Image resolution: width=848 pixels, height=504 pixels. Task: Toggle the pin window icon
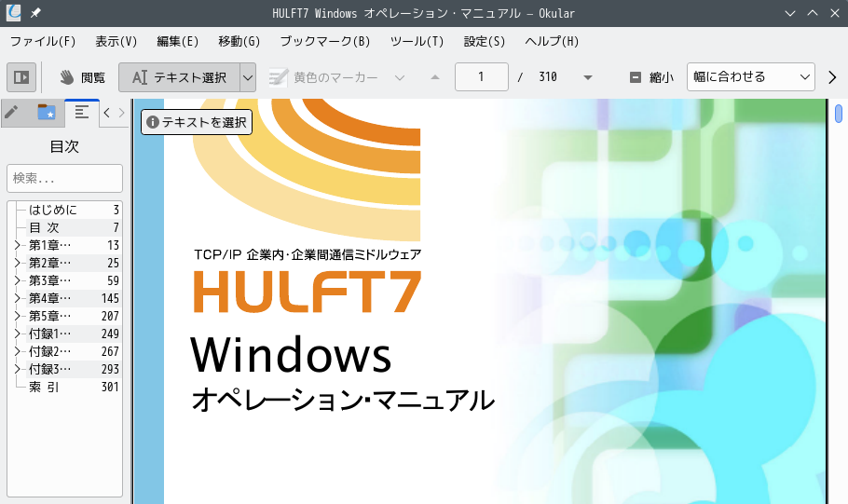point(35,13)
